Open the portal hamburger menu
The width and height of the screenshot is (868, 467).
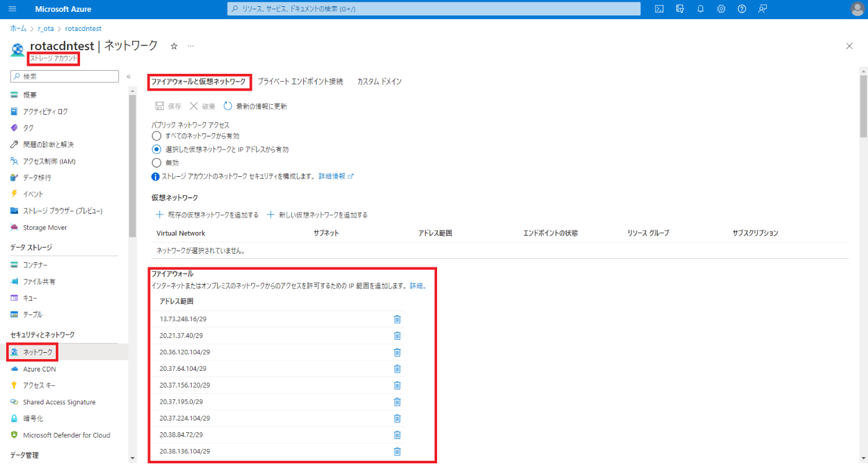(x=12, y=8)
